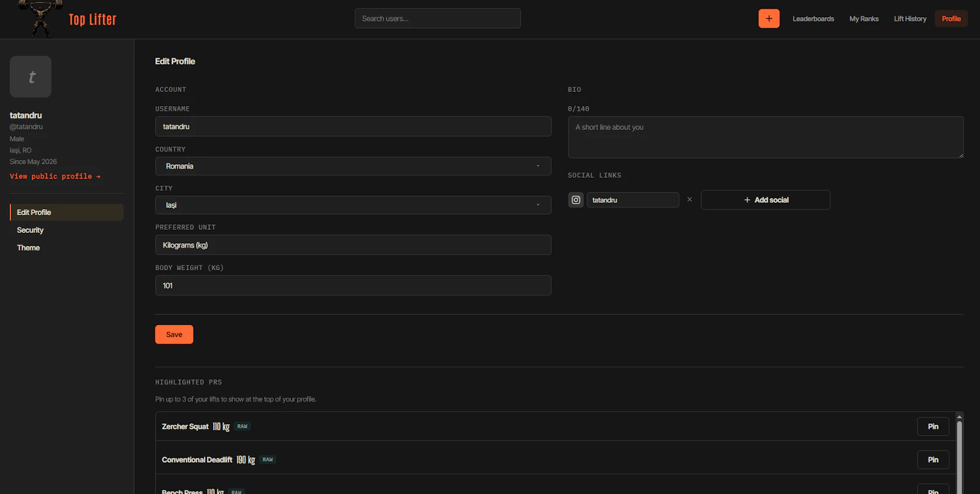980x494 pixels.
Task: Click the Bio text area
Action: 766,137
